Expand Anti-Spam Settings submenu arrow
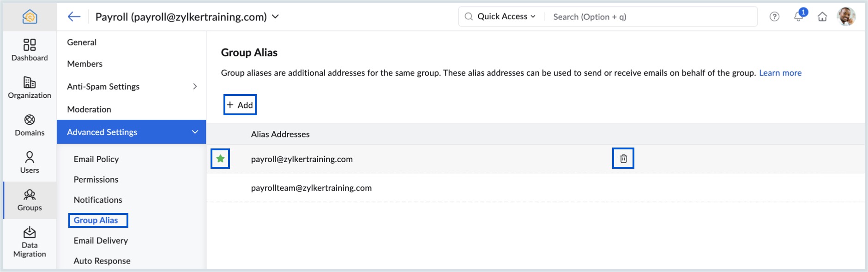The height and width of the screenshot is (272, 868). pyautogui.click(x=195, y=86)
